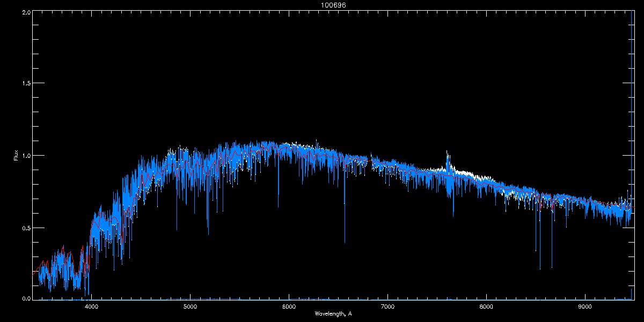Click the 6000 x-axis tick label
This screenshot has height=322, width=644.
click(x=289, y=306)
